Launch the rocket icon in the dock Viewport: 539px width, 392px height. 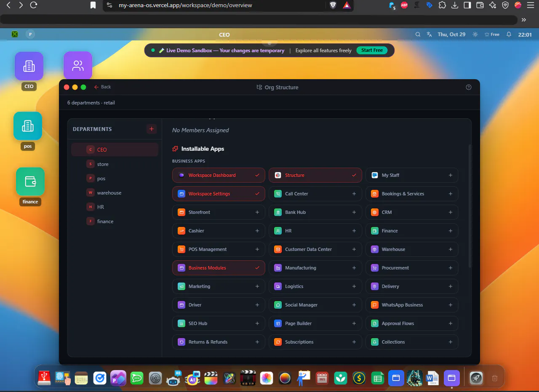click(x=476, y=378)
